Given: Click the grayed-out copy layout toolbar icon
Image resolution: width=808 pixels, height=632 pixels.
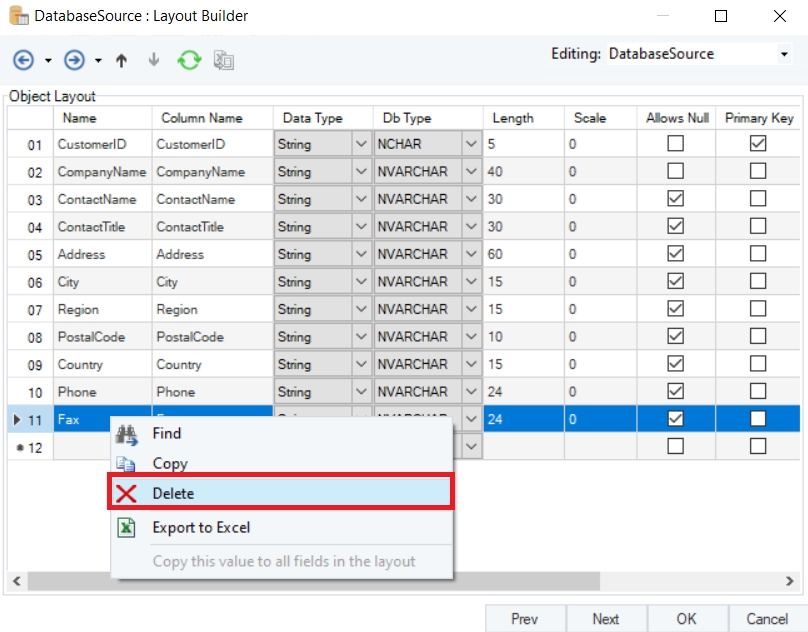Looking at the screenshot, I should click(224, 60).
